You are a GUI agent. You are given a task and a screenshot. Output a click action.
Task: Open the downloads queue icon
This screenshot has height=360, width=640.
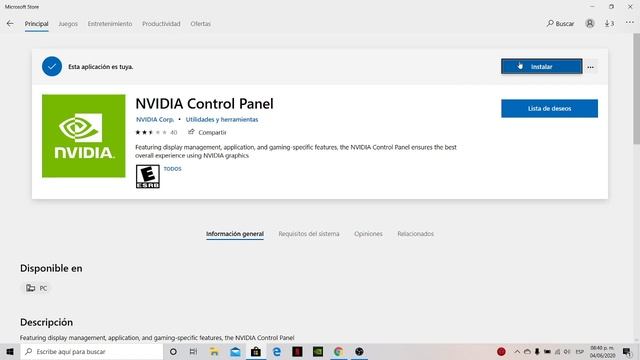point(609,24)
